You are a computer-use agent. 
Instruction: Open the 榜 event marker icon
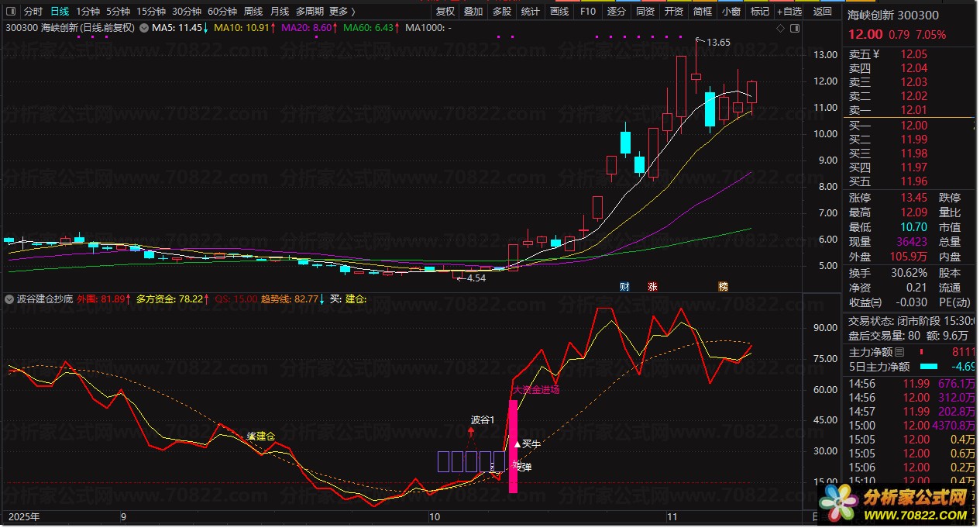click(723, 286)
